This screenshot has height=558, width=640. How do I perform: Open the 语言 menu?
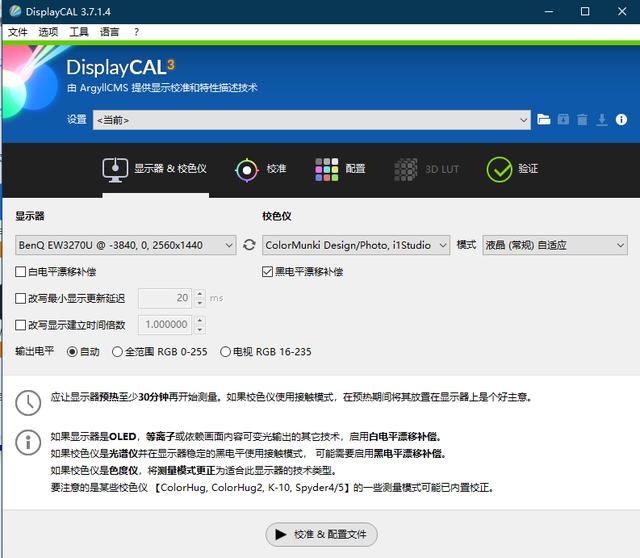[x=109, y=32]
